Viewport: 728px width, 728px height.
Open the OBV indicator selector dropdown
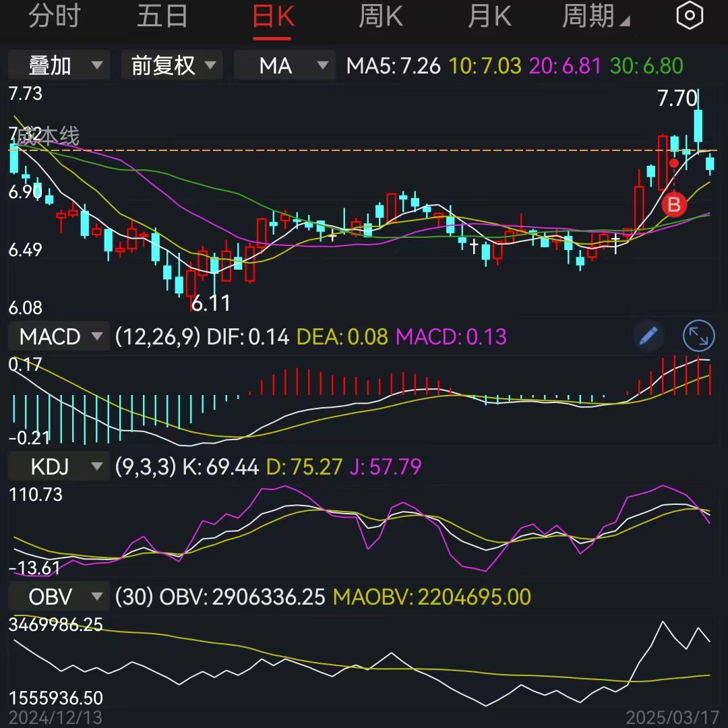pos(58,596)
